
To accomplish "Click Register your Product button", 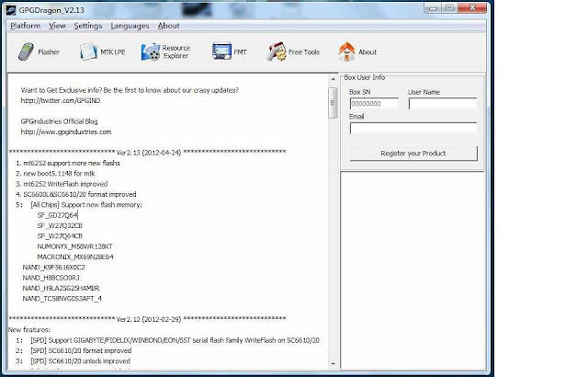I will coord(413,154).
